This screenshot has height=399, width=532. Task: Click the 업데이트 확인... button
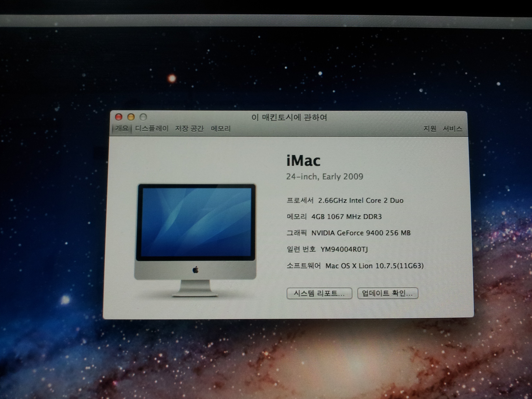coord(387,293)
